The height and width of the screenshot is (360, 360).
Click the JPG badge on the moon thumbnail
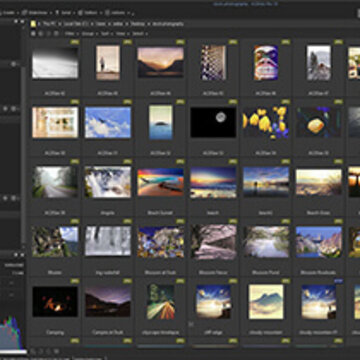[233, 102]
